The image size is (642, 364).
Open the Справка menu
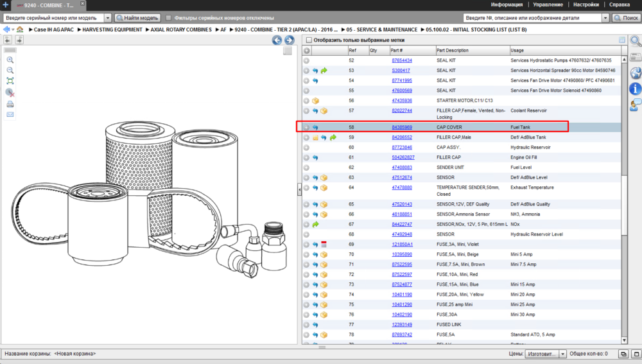click(620, 5)
